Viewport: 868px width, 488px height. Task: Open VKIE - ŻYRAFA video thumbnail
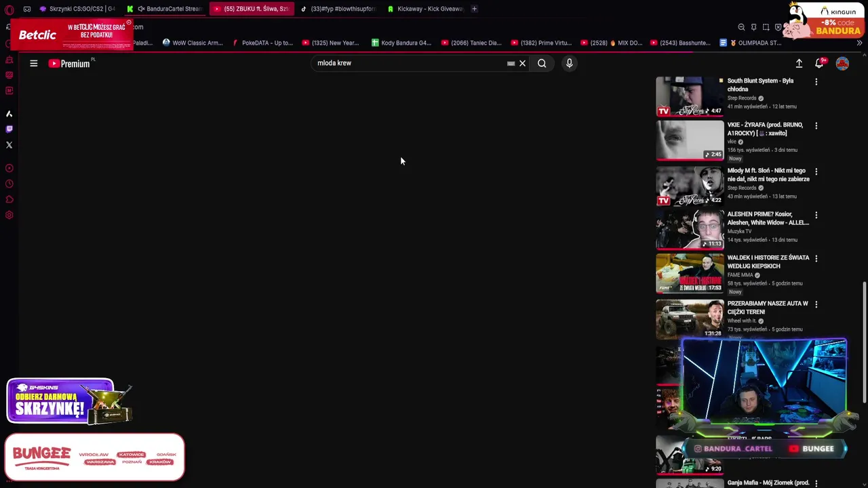(690, 140)
